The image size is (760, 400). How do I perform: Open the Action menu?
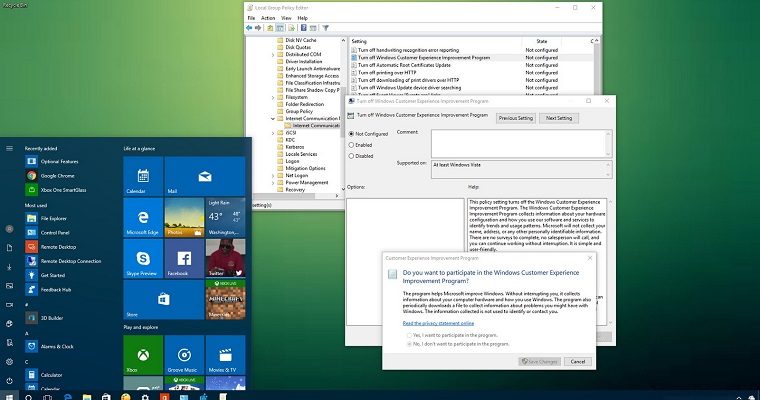[268, 18]
